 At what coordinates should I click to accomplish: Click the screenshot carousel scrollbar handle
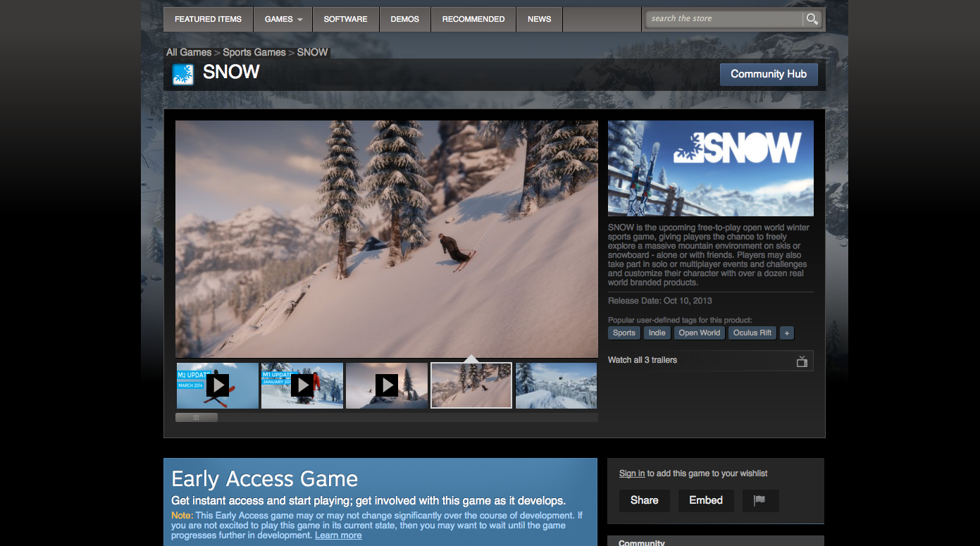coord(197,418)
